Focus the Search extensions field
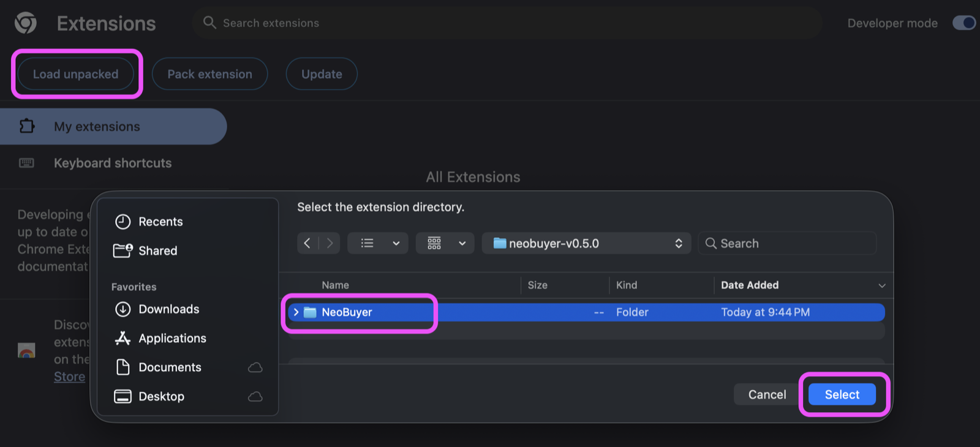980x447 pixels. click(x=507, y=23)
